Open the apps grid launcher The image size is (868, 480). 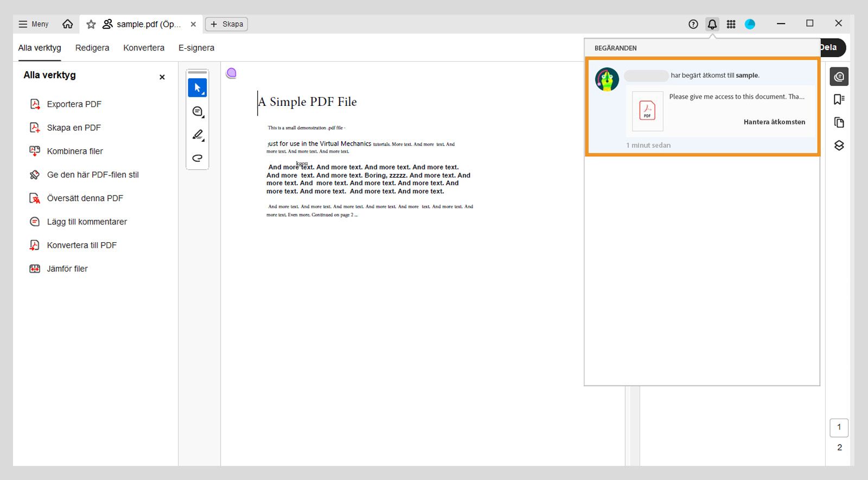(731, 24)
